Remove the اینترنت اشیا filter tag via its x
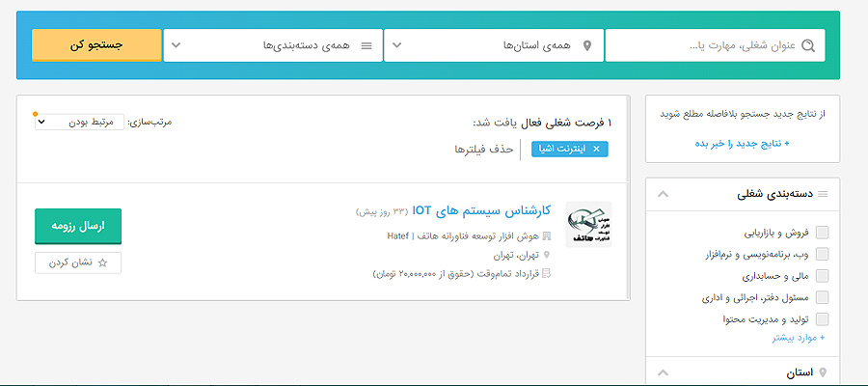 [596, 149]
